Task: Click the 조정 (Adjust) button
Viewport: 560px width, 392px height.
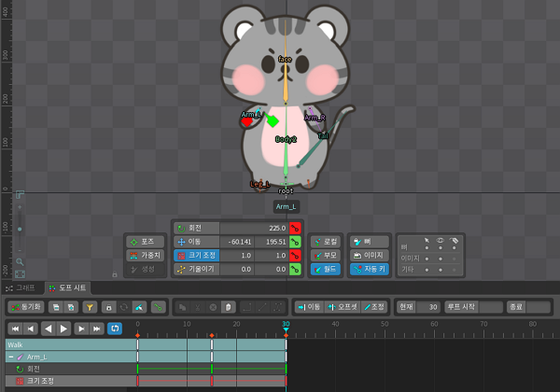Action: [x=374, y=307]
